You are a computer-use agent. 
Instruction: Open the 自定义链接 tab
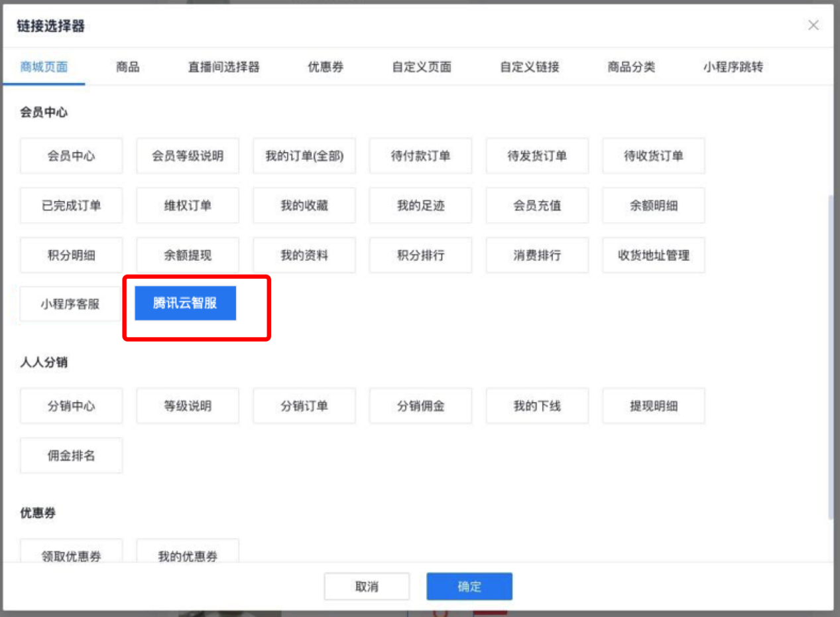(x=530, y=67)
